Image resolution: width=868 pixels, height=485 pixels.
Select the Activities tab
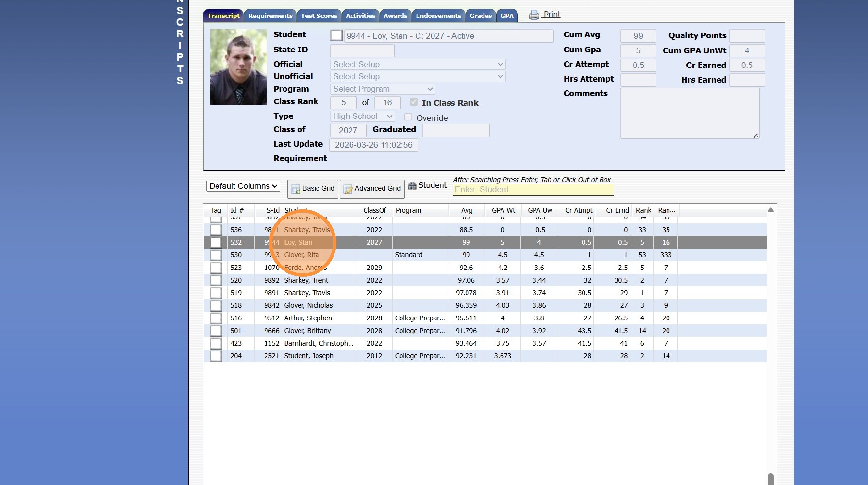360,16
